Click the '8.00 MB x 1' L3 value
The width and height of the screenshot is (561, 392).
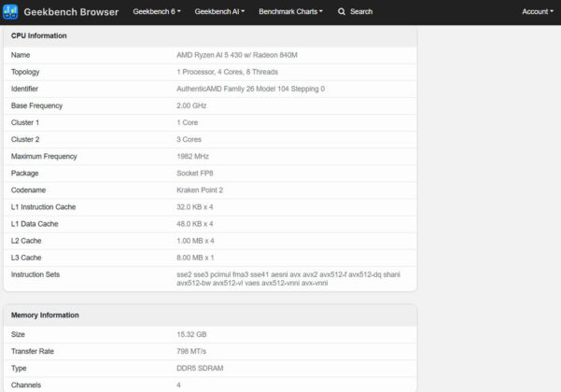point(195,258)
